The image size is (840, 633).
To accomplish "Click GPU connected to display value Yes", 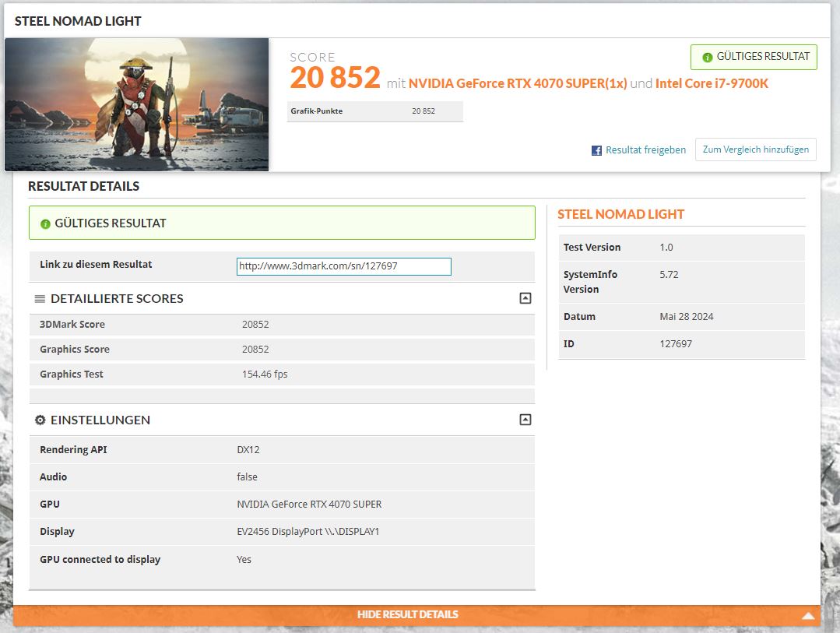I will pos(244,560).
